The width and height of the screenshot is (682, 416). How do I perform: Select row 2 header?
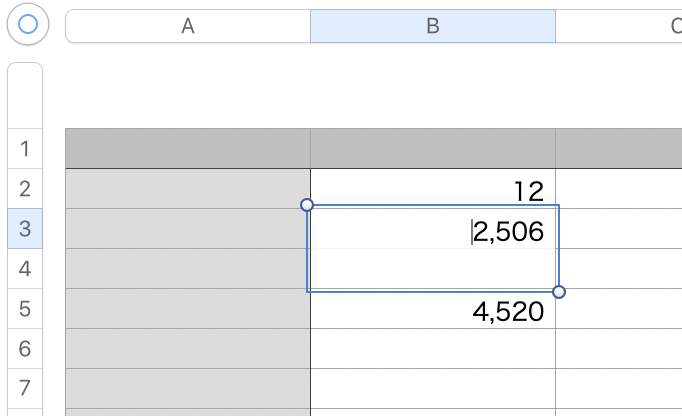coord(25,189)
